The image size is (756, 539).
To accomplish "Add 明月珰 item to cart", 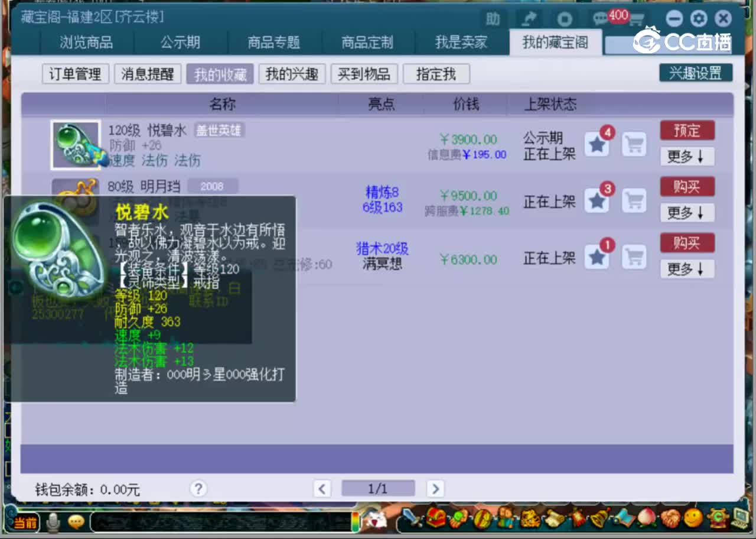I will click(x=634, y=201).
